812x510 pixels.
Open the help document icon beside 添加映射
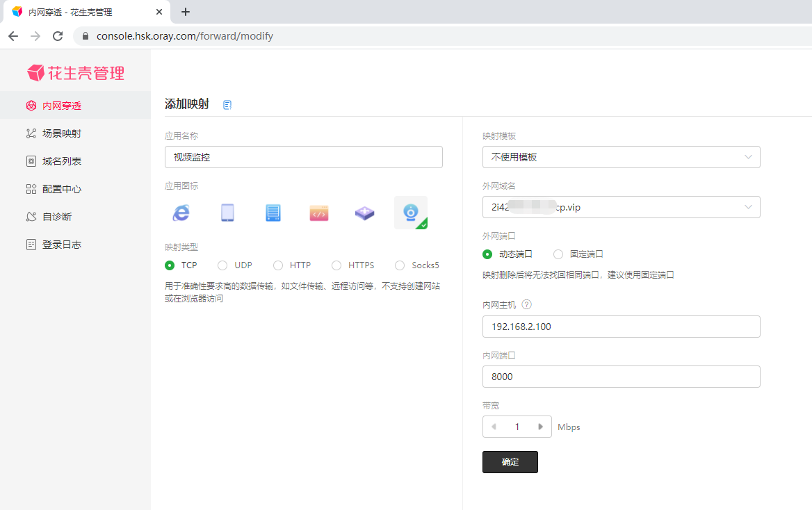[x=227, y=105]
